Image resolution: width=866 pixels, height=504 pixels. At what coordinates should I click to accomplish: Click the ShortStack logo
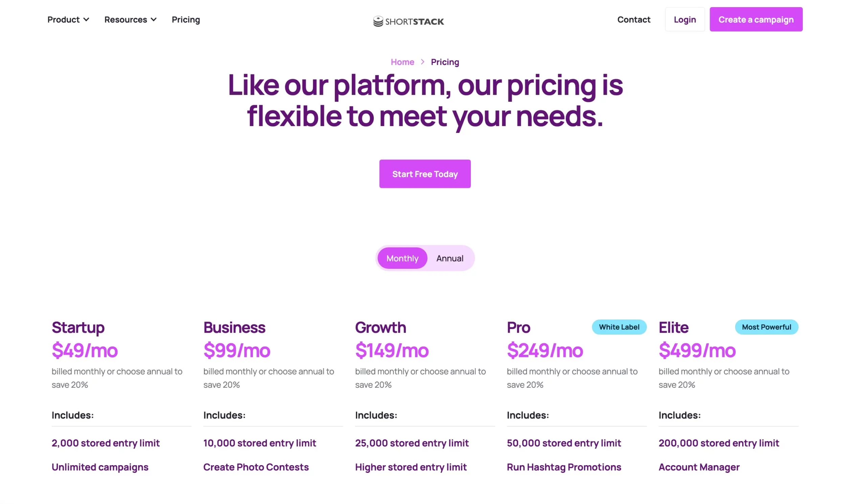coord(409,21)
